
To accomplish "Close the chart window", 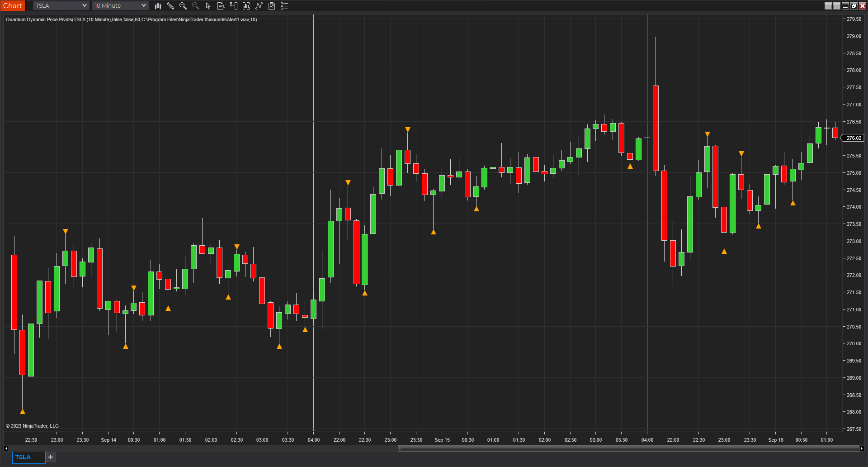I will (x=863, y=6).
